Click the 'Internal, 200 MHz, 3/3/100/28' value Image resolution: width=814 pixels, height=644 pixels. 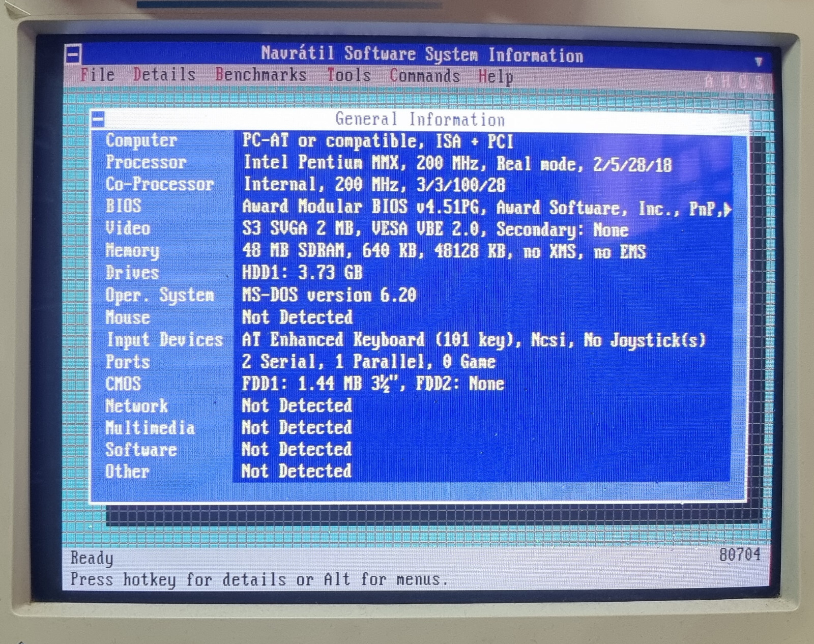click(374, 184)
